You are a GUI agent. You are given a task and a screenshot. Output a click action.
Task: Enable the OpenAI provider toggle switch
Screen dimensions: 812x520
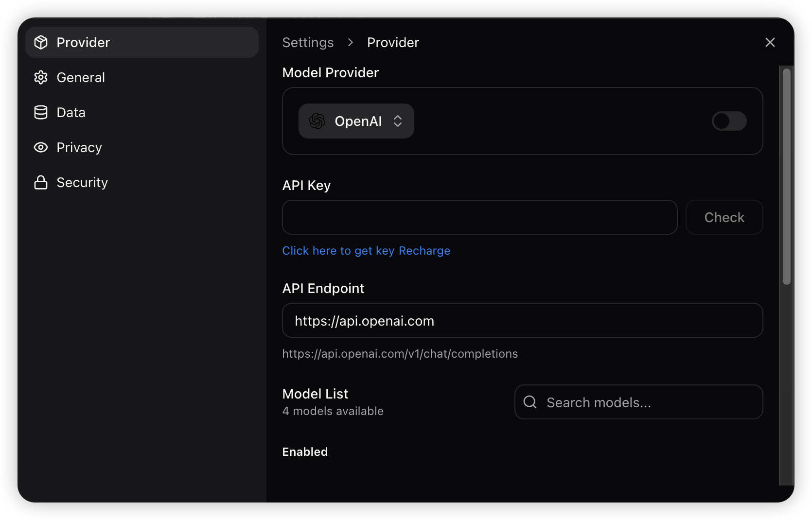(729, 121)
